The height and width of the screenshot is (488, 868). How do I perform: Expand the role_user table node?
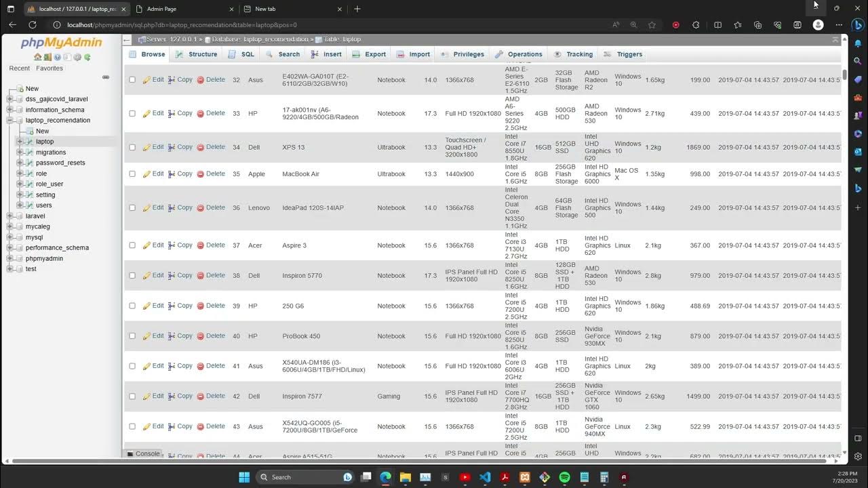click(20, 184)
